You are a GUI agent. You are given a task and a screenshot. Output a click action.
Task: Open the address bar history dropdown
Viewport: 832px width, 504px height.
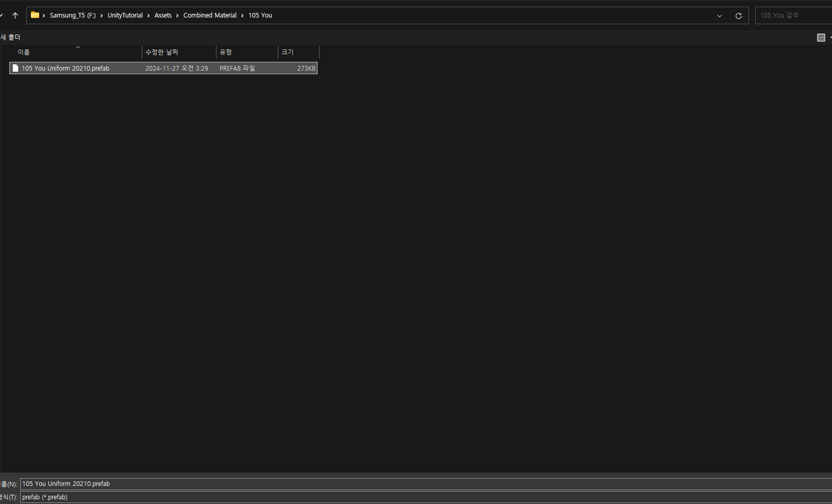tap(720, 15)
